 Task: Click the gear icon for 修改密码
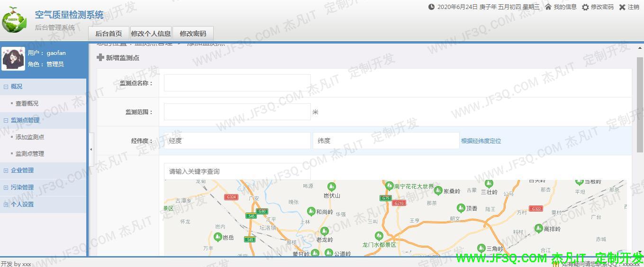[x=585, y=7]
